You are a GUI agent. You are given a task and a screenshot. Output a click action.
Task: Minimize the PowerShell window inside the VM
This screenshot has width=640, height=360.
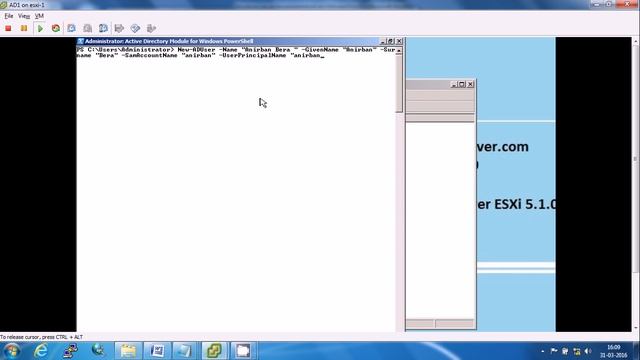click(x=382, y=41)
